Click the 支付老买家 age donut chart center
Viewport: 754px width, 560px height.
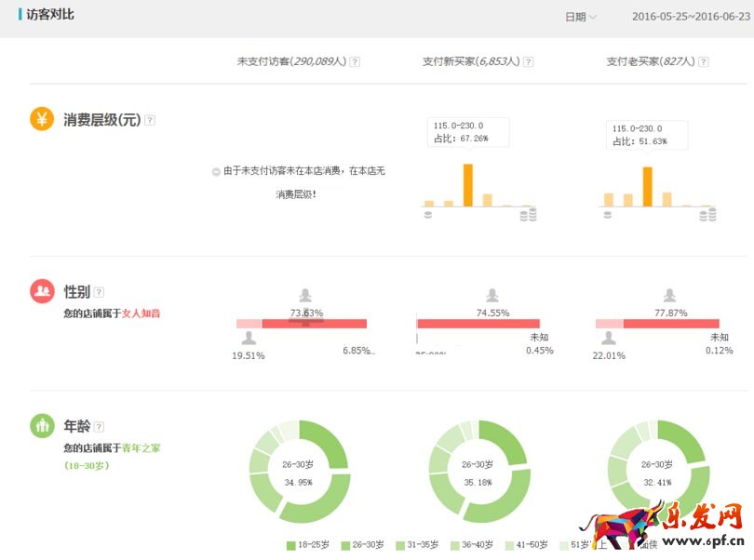[657, 470]
